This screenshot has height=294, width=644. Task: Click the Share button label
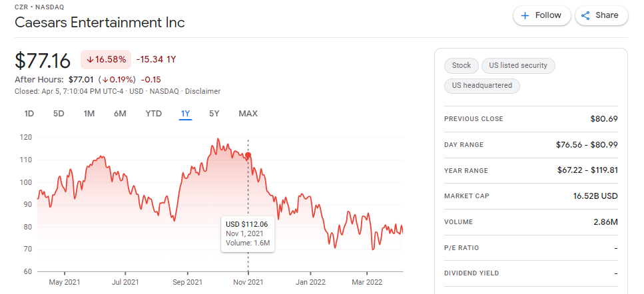(x=607, y=15)
